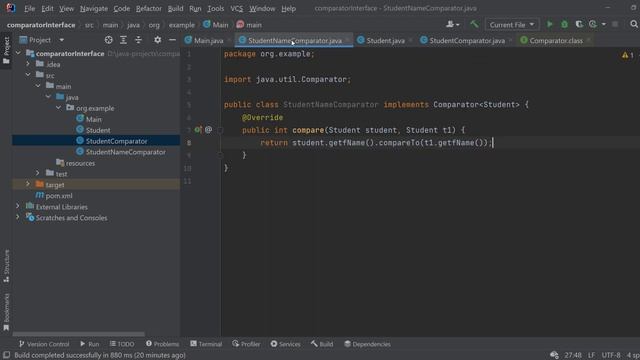Click the override gutter icon on line 7
This screenshot has width=640, height=360.
[198, 130]
